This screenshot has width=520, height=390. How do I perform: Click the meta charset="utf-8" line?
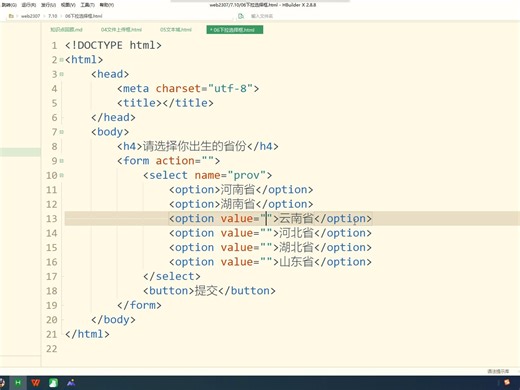click(188, 89)
